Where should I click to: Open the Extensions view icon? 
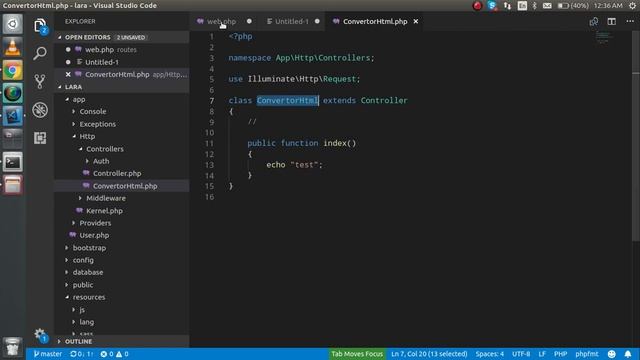[x=40, y=138]
